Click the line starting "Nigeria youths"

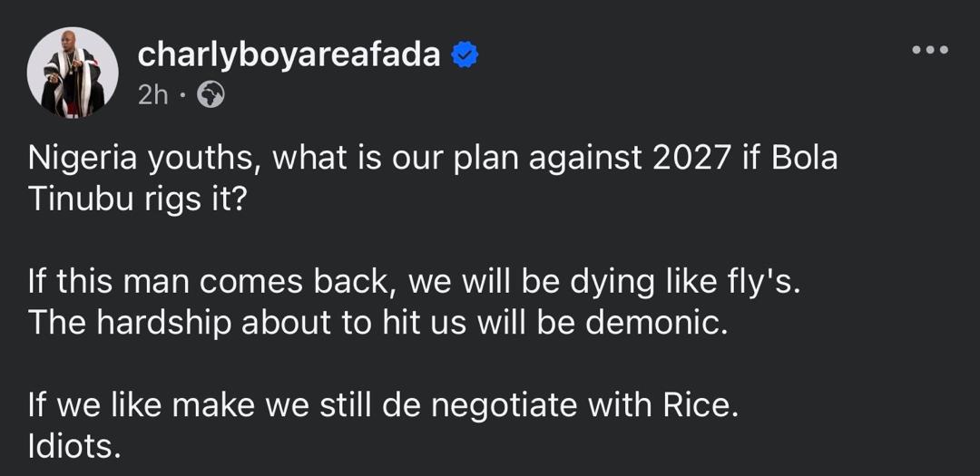(x=433, y=159)
